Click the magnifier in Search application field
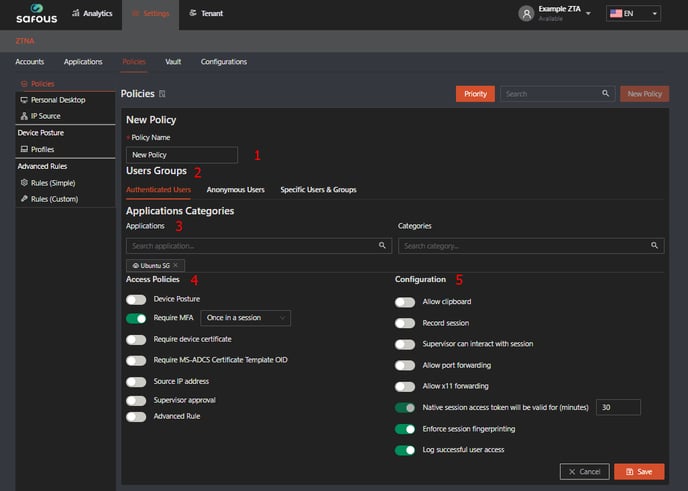 382,245
